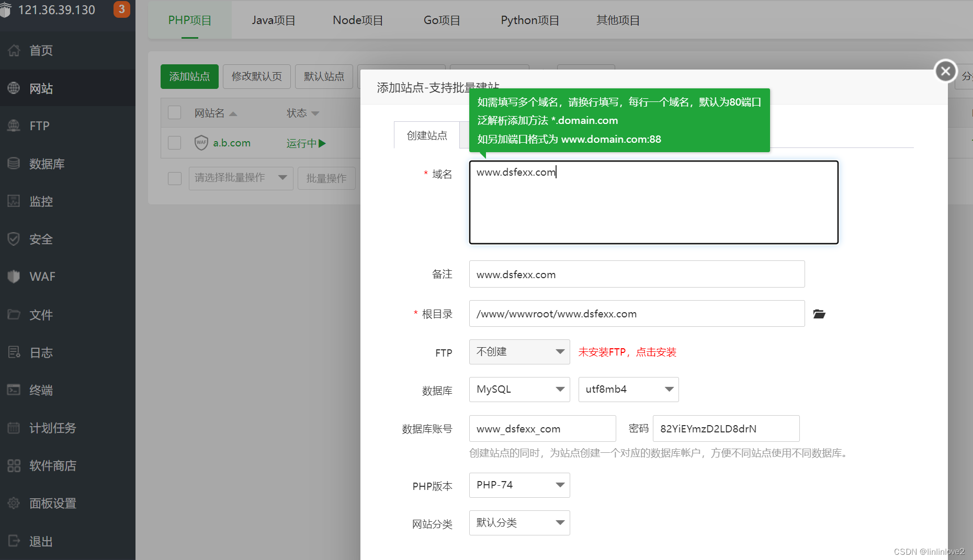Click the orange notification badge showing 3

(x=121, y=9)
